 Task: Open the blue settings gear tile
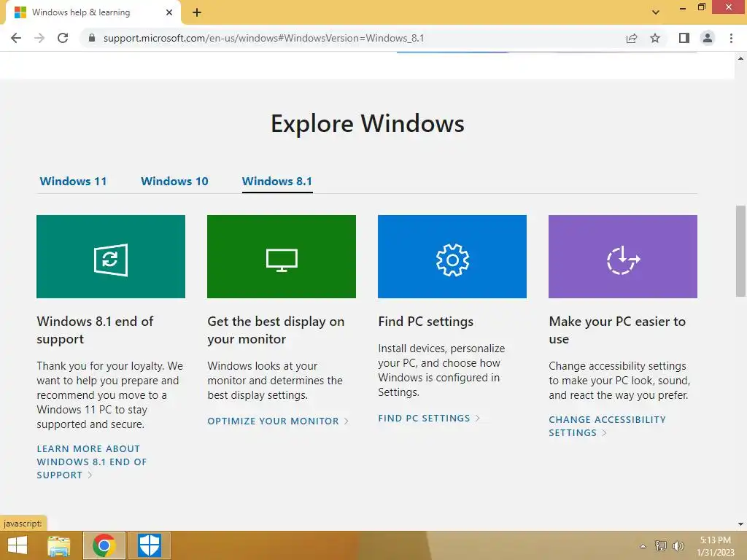(452, 257)
